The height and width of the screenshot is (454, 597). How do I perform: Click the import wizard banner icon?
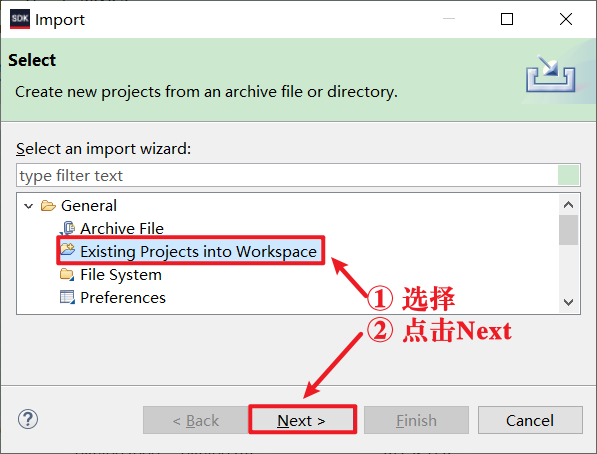[x=551, y=74]
